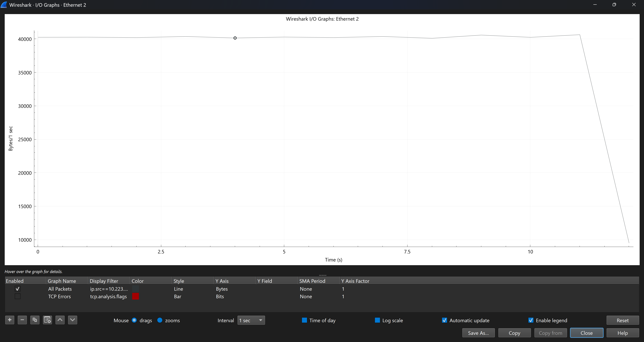Reset the graph view
The image size is (644, 342).
[623, 320]
